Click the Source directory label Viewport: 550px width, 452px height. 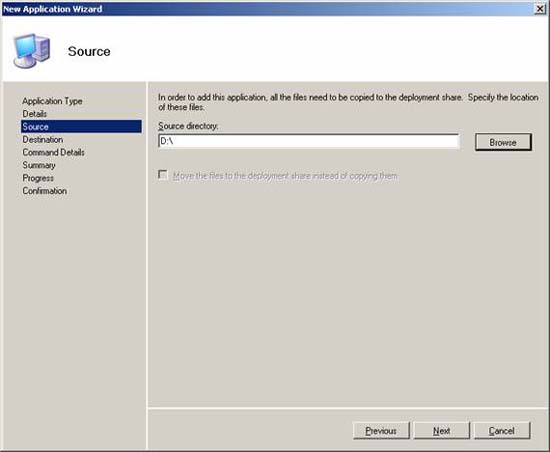point(188,126)
